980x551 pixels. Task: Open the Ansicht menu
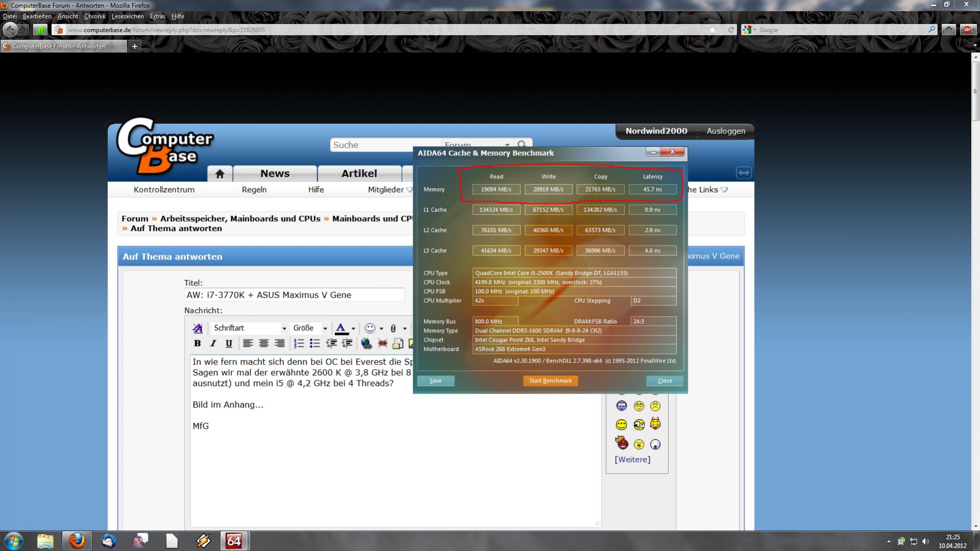point(68,16)
